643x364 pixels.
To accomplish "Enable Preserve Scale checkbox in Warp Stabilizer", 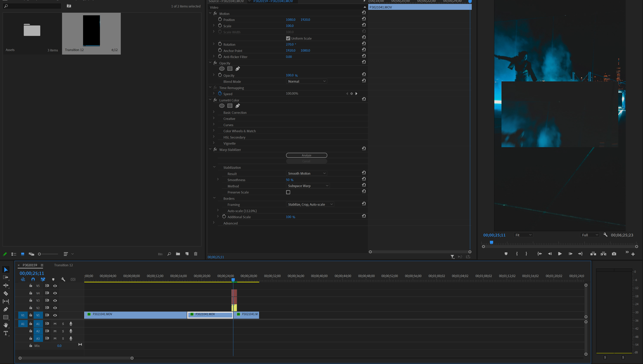I will 288,192.
